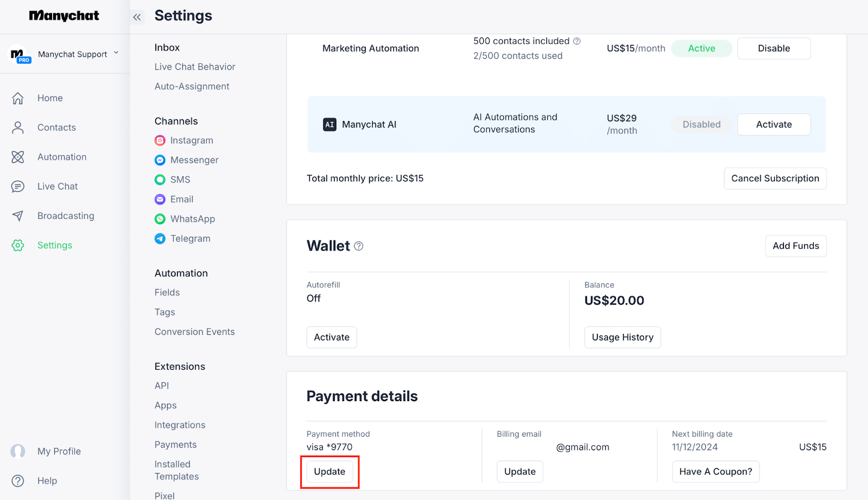The width and height of the screenshot is (868, 500).
Task: Open Tags under Automation settings
Action: point(165,312)
